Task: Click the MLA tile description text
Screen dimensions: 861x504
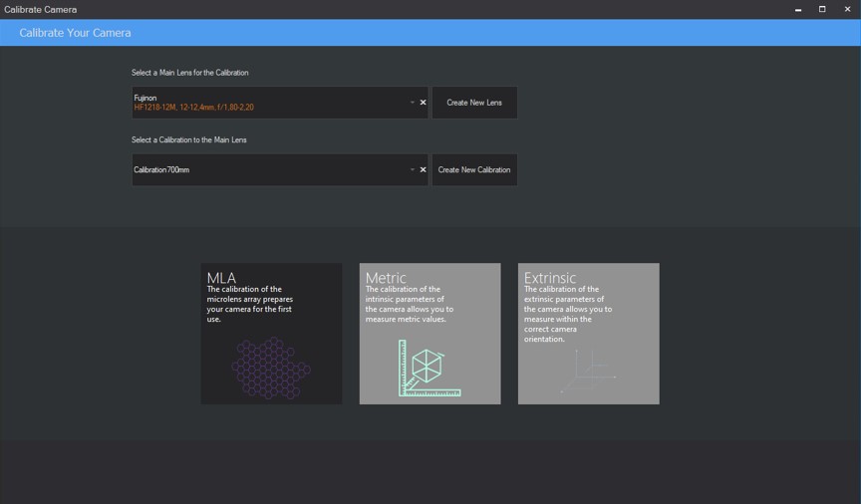Action: click(250, 304)
